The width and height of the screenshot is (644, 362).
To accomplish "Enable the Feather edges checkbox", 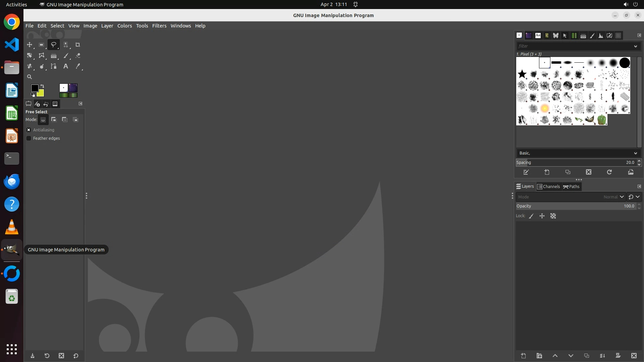I will [29, 138].
